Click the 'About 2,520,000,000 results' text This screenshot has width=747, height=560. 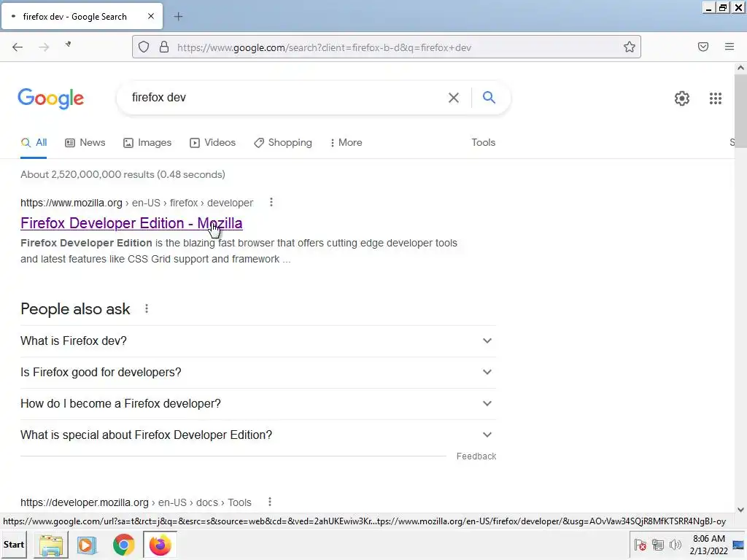(123, 174)
